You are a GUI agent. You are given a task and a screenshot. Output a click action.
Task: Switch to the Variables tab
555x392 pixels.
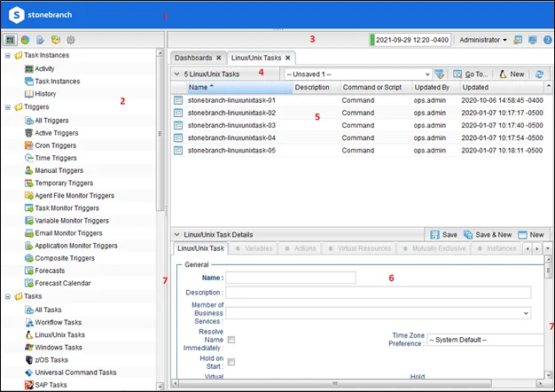[254, 248]
